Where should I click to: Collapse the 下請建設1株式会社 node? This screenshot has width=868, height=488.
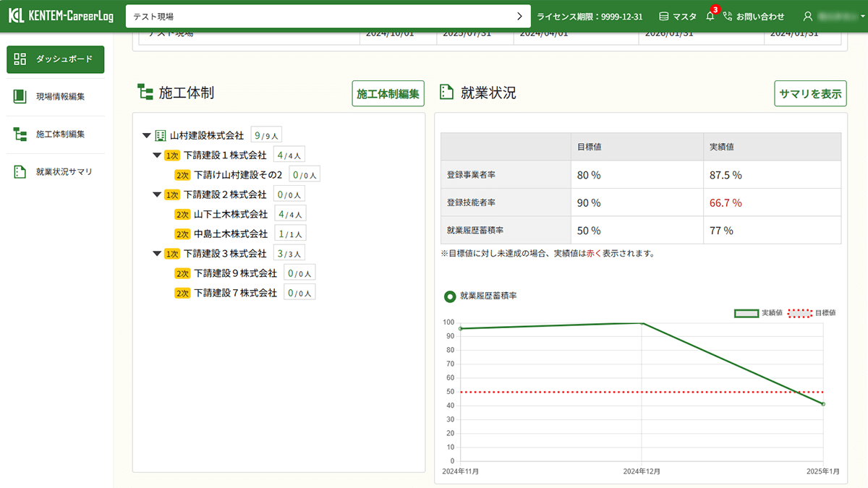coord(157,154)
